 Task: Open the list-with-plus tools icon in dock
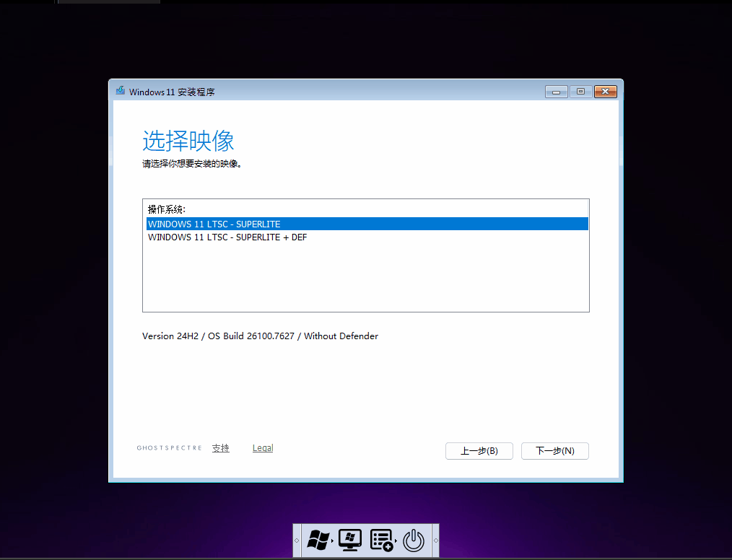point(382,541)
